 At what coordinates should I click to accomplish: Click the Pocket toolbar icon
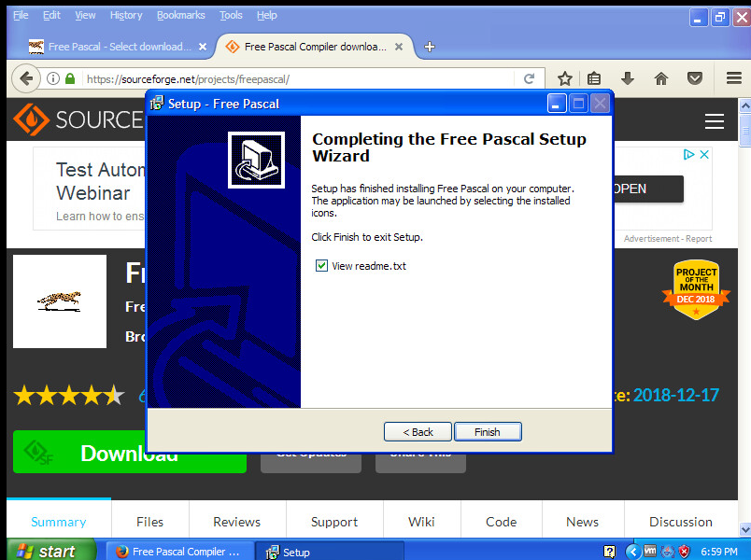694,78
